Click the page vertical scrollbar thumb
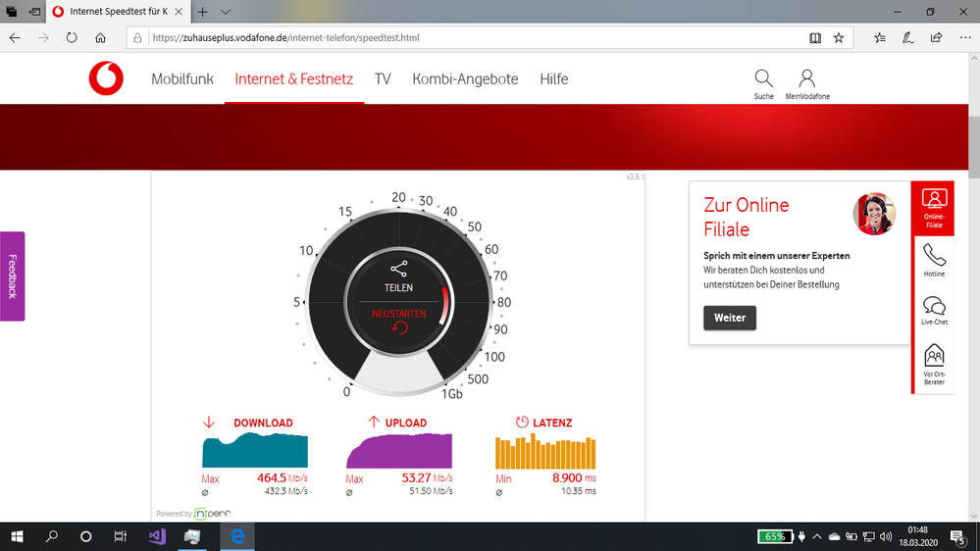The width and height of the screenshot is (980, 551). [x=974, y=147]
